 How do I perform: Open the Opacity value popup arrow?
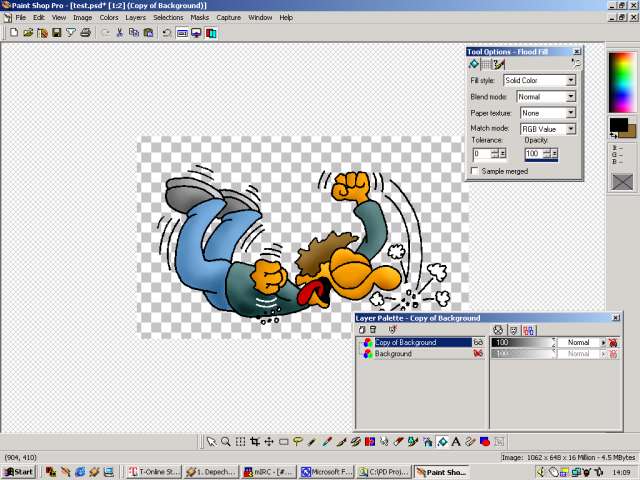click(554, 153)
